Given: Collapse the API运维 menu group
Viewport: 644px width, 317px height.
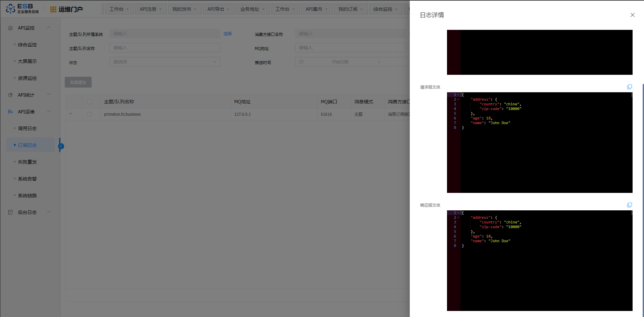Looking at the screenshot, I should click(x=49, y=111).
